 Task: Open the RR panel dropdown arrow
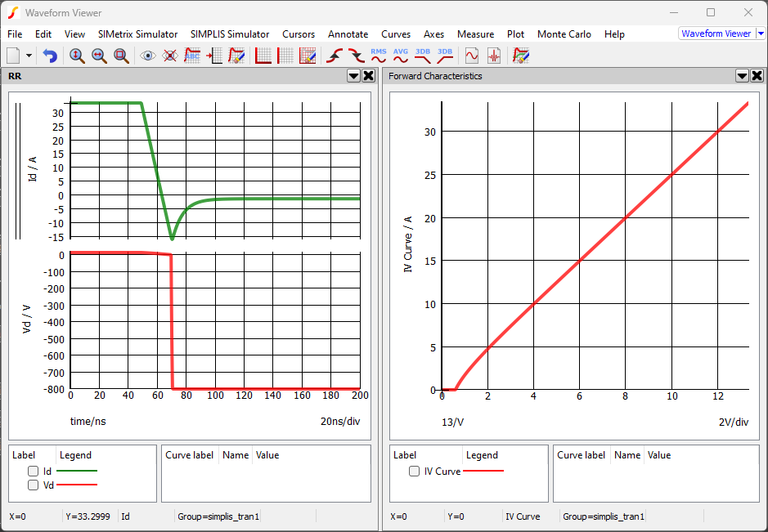click(353, 76)
